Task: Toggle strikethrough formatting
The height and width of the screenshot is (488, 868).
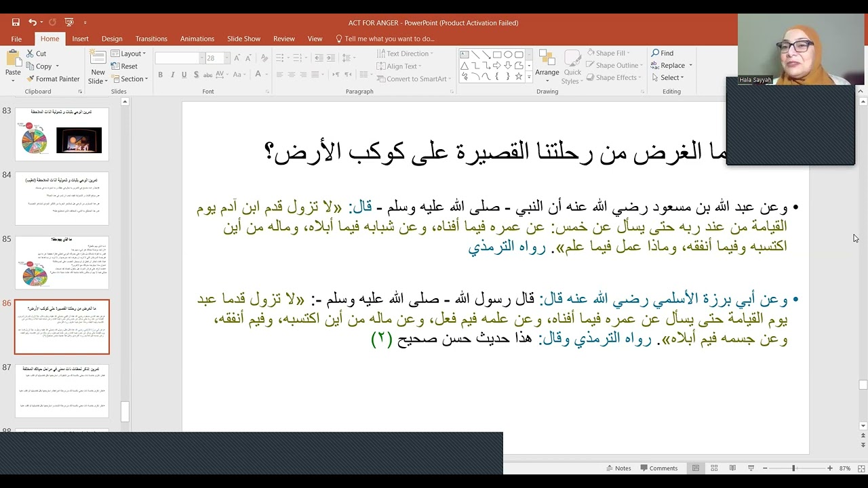Action: click(208, 75)
